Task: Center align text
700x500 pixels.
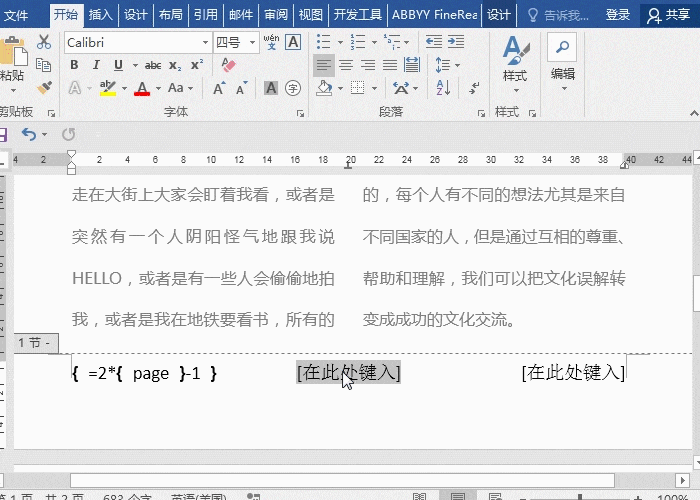Action: click(x=346, y=65)
